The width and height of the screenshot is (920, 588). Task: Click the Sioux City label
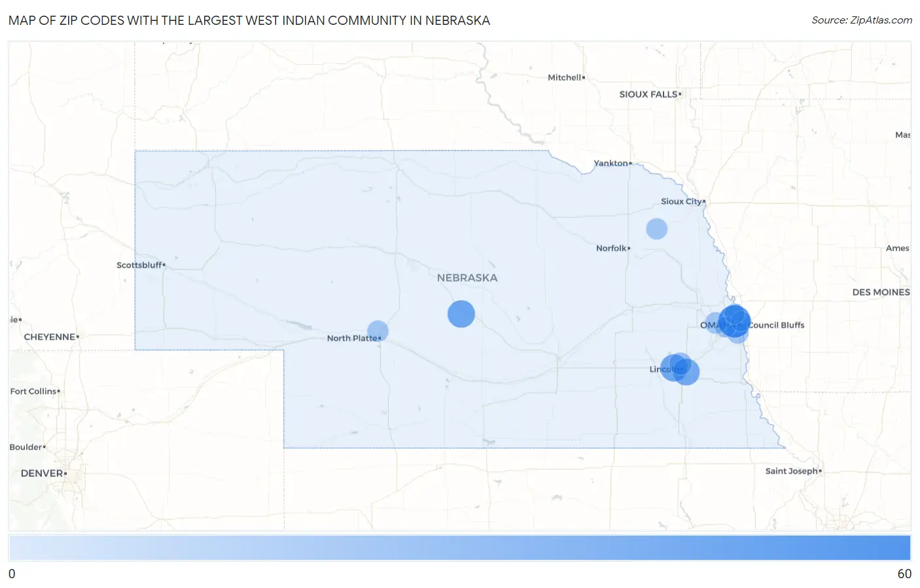click(681, 201)
